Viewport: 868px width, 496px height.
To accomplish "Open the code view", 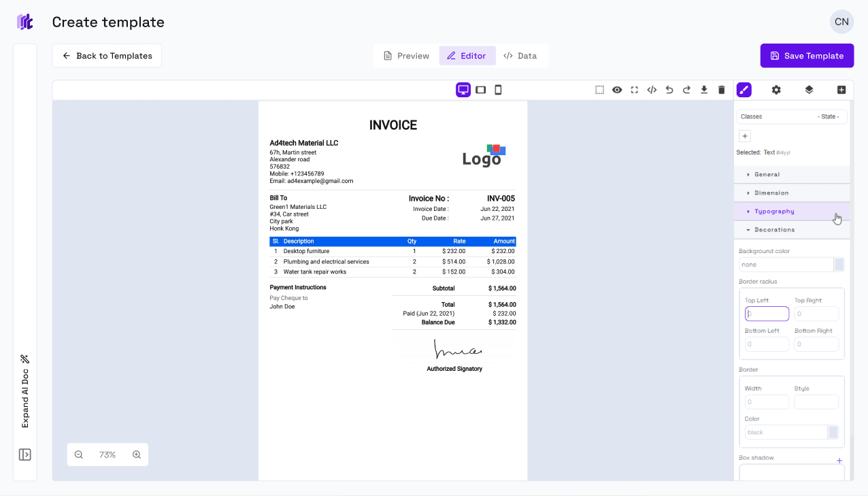I will click(x=651, y=89).
